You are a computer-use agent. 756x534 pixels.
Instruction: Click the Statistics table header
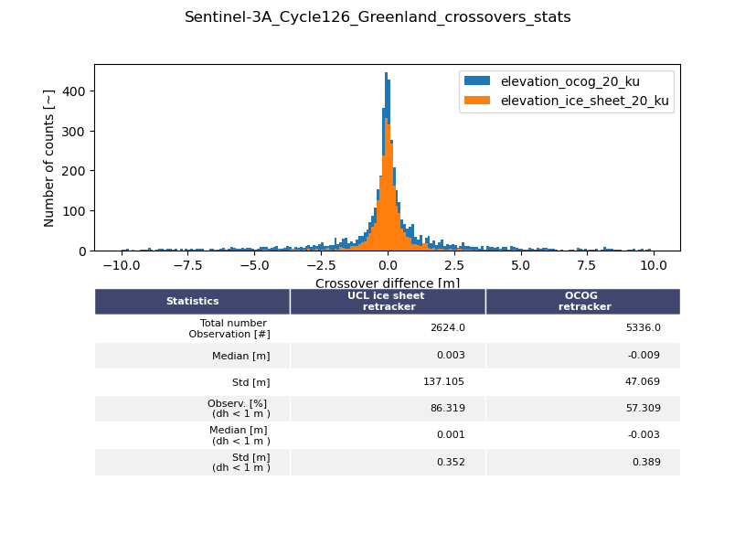(x=192, y=301)
